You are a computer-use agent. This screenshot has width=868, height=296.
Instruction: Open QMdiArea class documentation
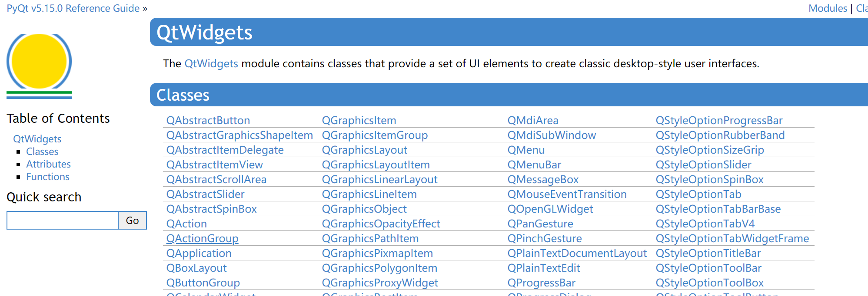tap(533, 120)
